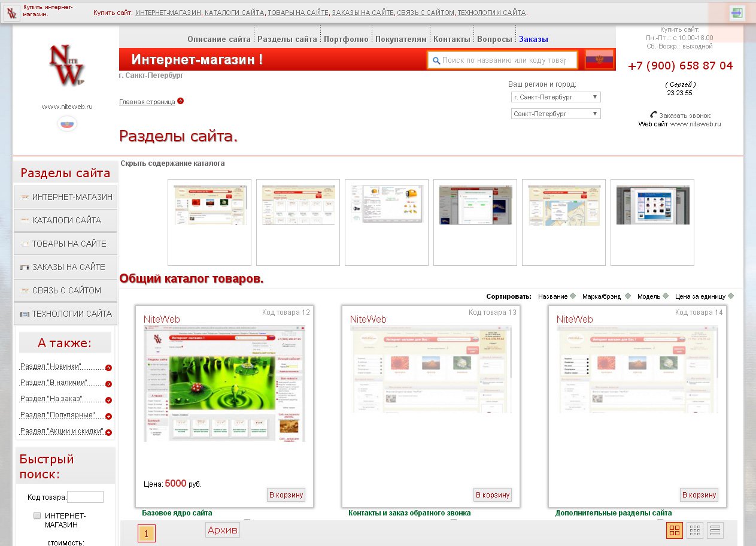
Task: Click the red arrow beside Раздел "Акции и скидки"
Action: point(108,432)
